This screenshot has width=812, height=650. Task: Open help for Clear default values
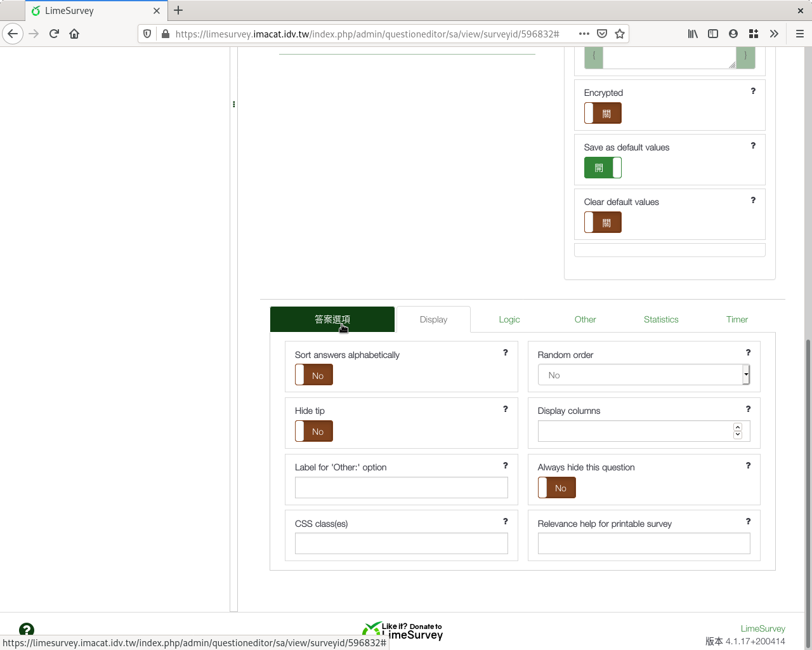[x=753, y=200]
